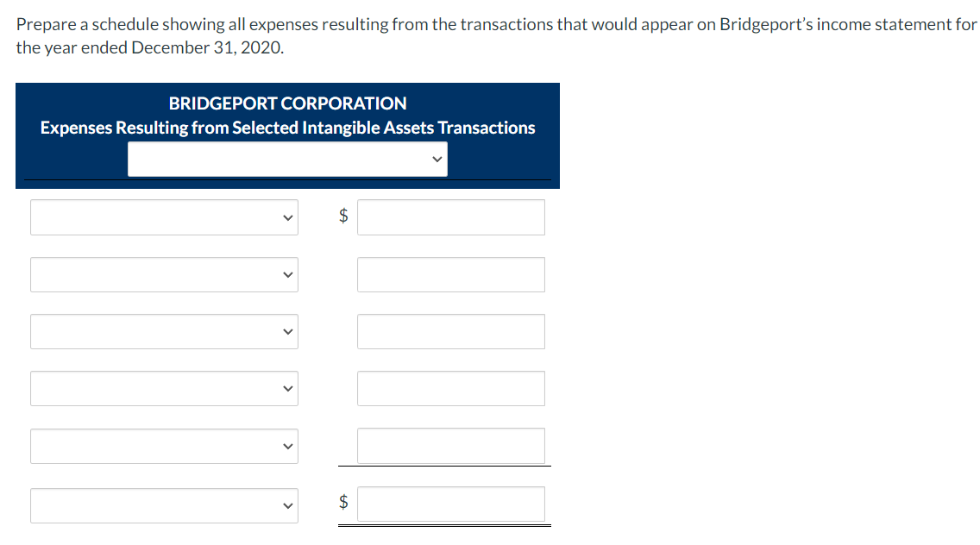Open the fourth expense account dropdown
Viewport: 980px width, 545px height.
[164, 388]
